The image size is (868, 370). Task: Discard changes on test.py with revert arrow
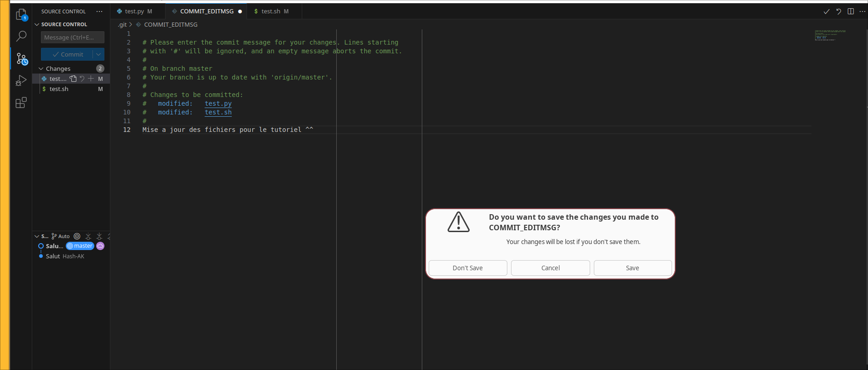pos(82,79)
